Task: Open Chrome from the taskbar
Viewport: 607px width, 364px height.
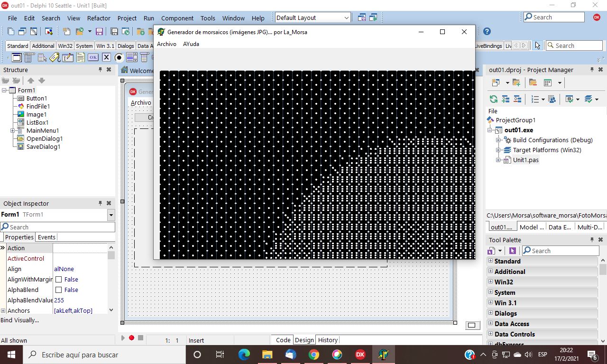Action: click(x=313, y=355)
